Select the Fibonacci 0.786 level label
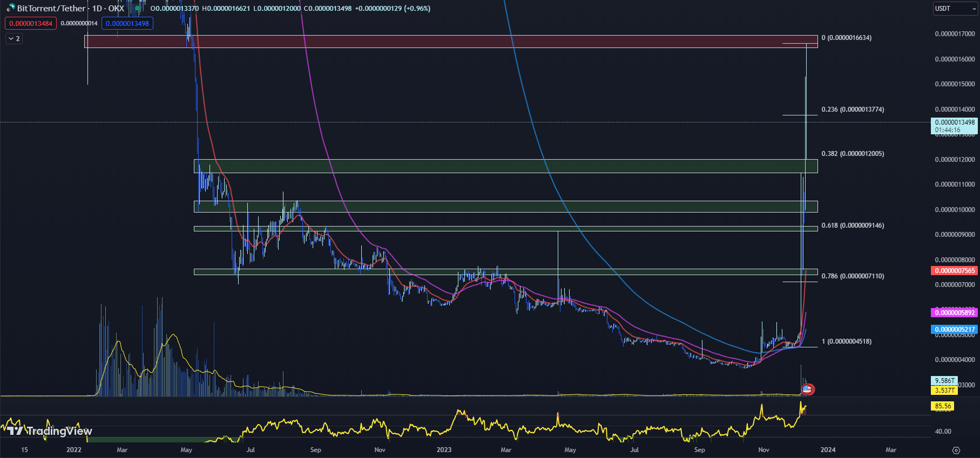 tap(853, 276)
